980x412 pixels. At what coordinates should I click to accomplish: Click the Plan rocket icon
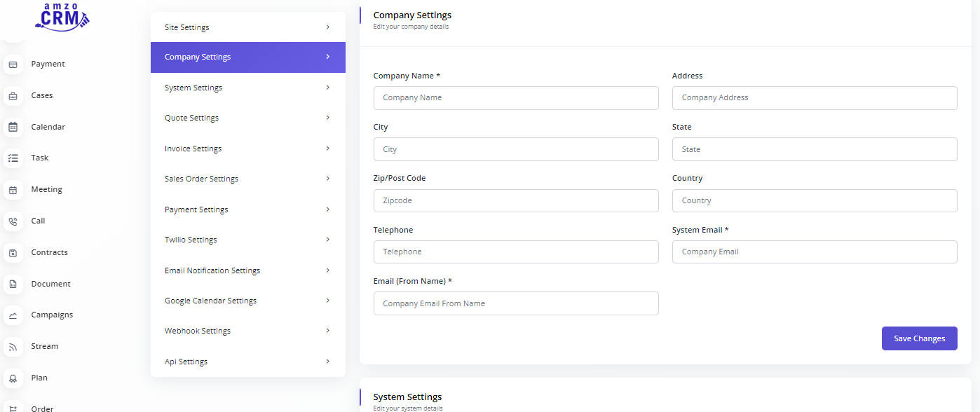tap(13, 378)
